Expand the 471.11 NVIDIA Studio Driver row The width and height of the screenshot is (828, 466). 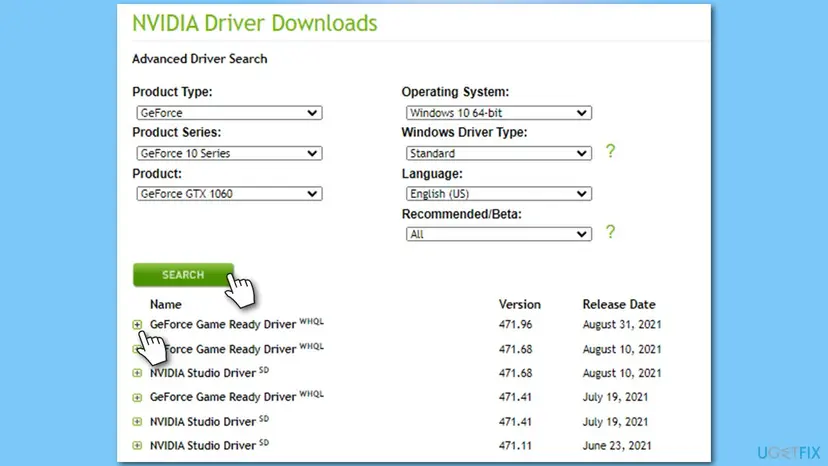(x=137, y=445)
